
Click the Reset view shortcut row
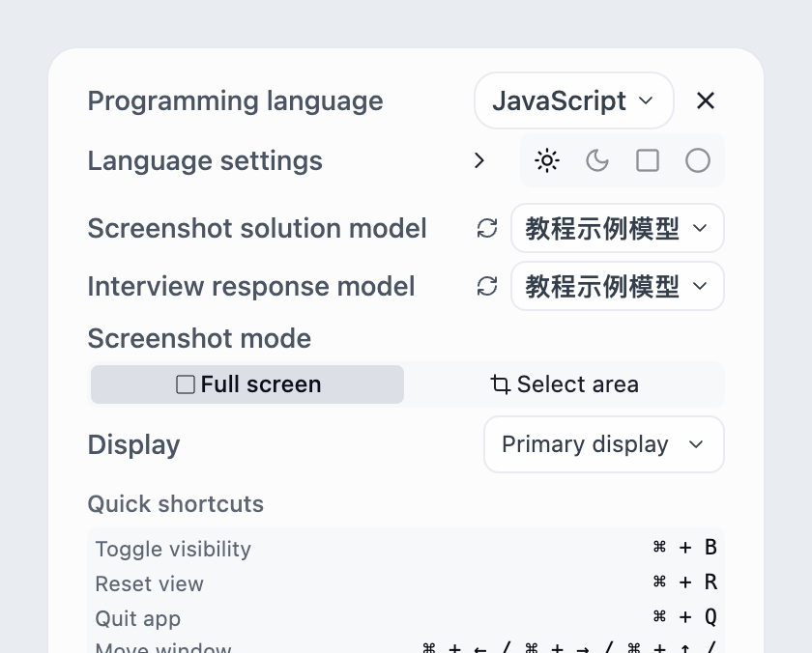point(406,583)
